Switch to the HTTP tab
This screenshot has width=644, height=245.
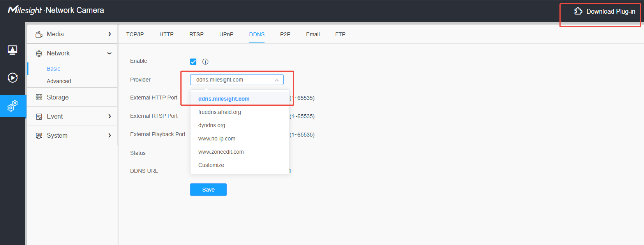point(166,34)
